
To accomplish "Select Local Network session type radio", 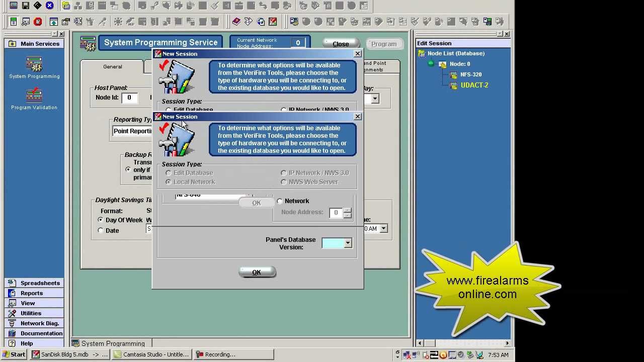I will 169,182.
